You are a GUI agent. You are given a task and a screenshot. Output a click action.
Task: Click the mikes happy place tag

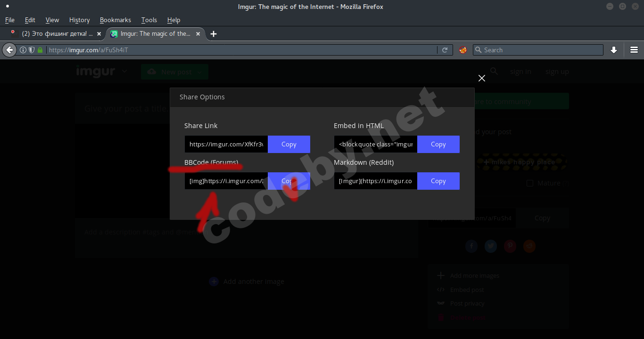point(521,162)
